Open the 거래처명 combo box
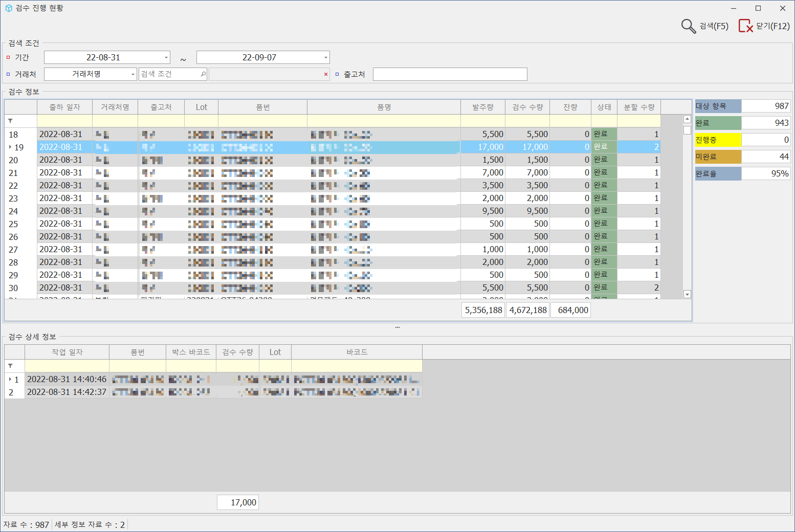Screen dimensions: 795x532 pos(91,74)
